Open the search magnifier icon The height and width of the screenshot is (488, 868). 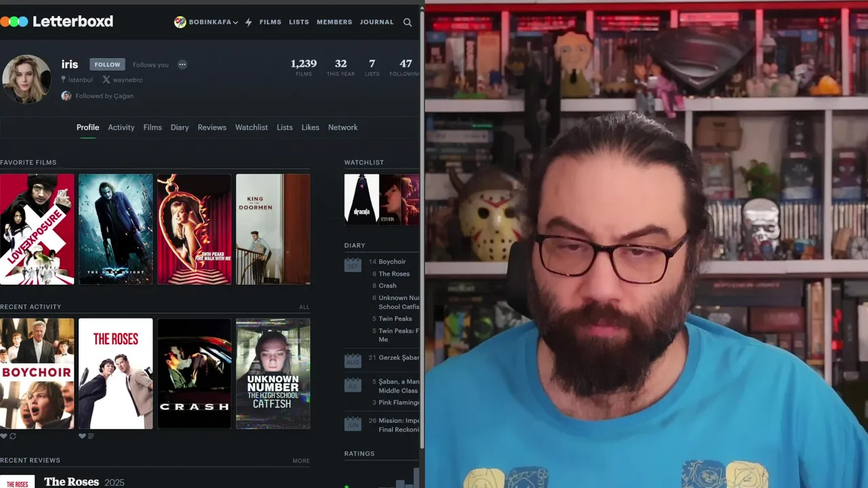[x=408, y=22]
